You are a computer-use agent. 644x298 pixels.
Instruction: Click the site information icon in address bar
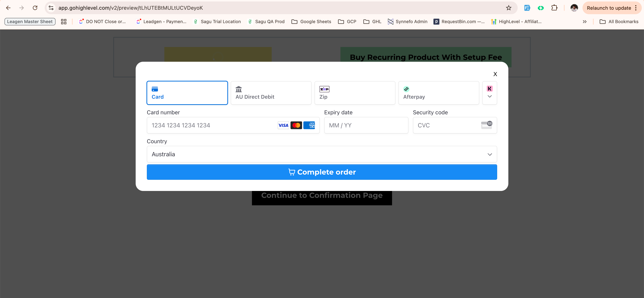pyautogui.click(x=51, y=8)
